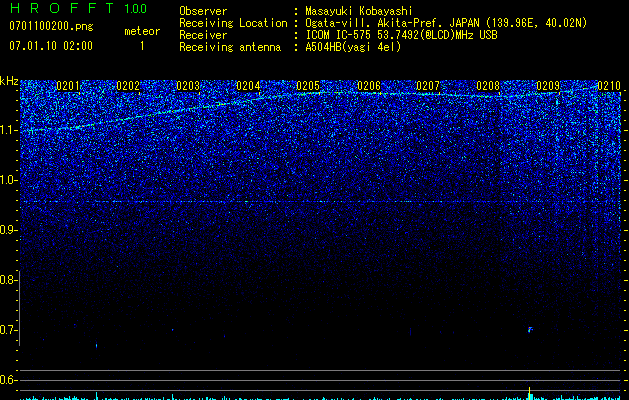
Task: Click the 1.0 frequency axis label
Action: (x=9, y=180)
